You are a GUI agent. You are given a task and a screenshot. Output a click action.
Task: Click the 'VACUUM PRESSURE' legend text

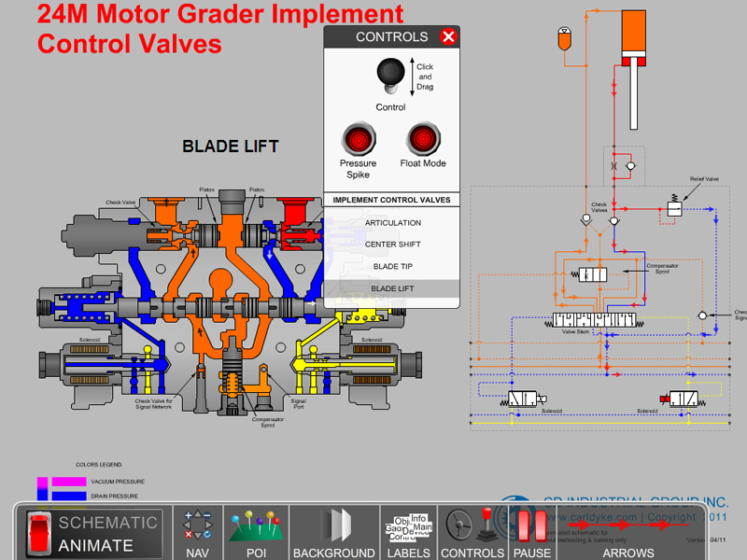click(118, 482)
